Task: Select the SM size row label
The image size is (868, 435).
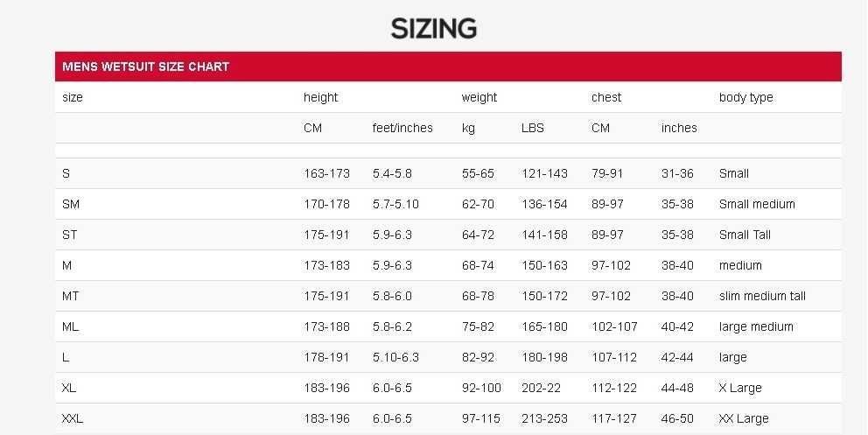Action: point(71,204)
